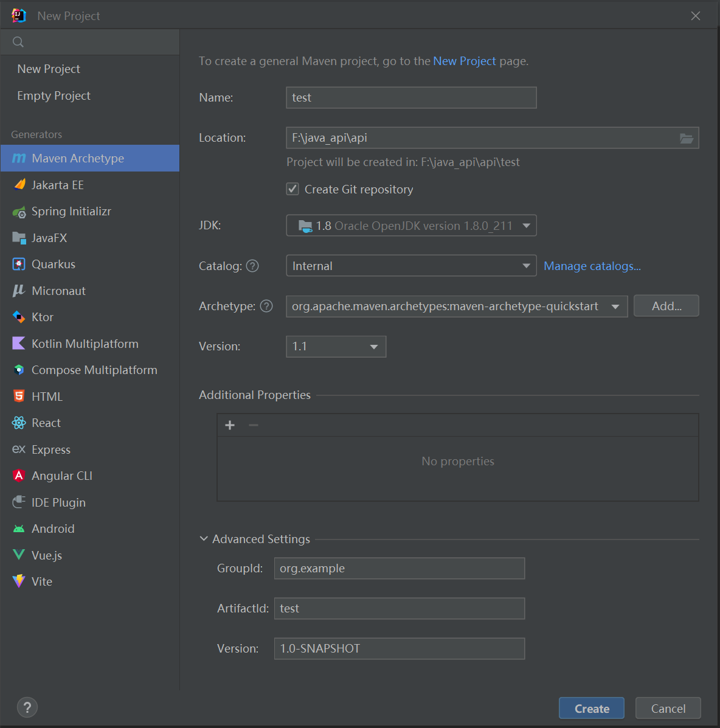
Task: Click the Jakarta EE sail icon
Action: 19,185
